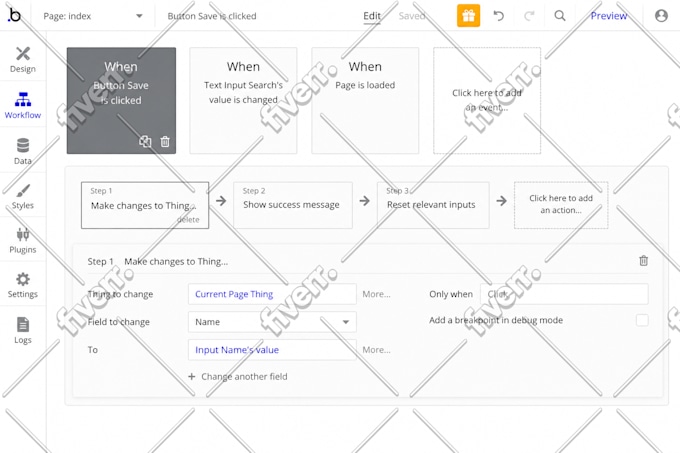Click the Preview link
Screen dimensions: 680x453
pyautogui.click(x=608, y=16)
